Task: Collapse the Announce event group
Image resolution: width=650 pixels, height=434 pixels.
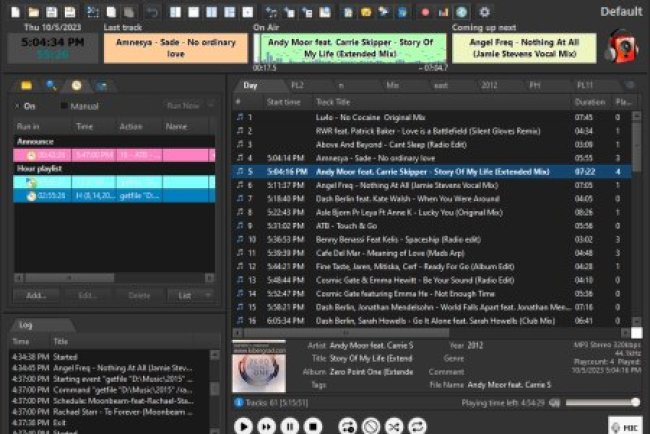Action: click(x=114, y=141)
